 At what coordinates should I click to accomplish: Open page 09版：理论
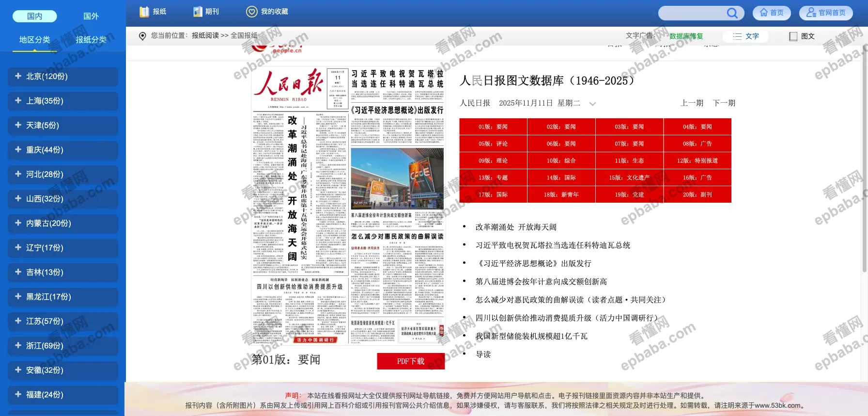[x=493, y=160]
